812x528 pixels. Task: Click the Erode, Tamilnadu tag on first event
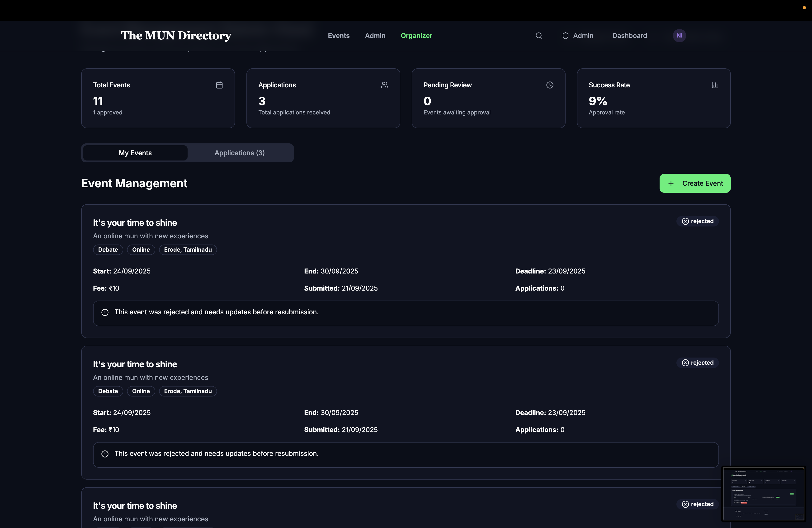tap(188, 250)
